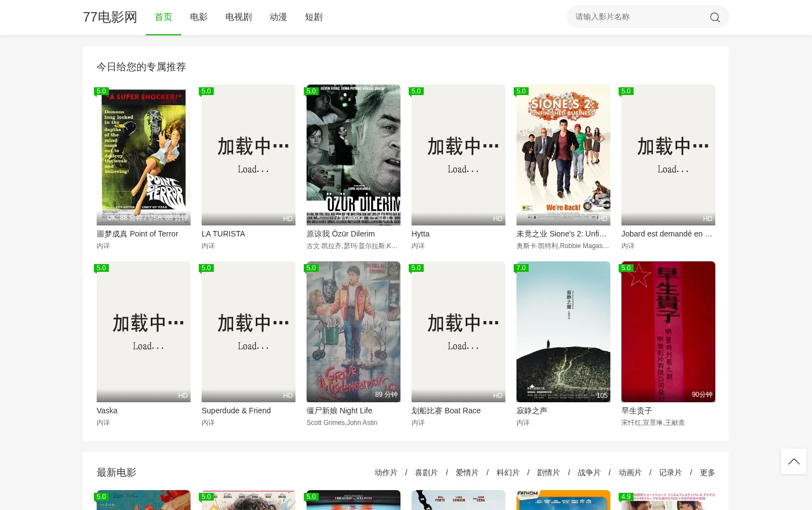Go to the 电视剧 nav tab
Screen dimensions: 812x510
[x=239, y=17]
